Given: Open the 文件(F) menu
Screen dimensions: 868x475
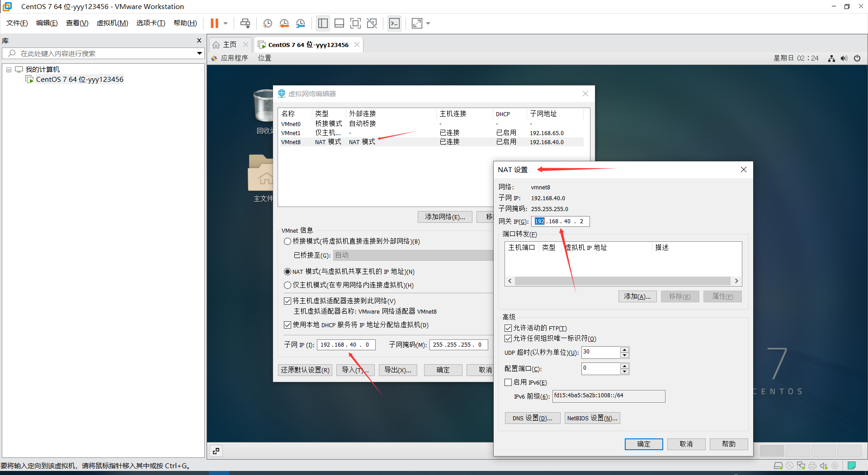Looking at the screenshot, I should [17, 23].
